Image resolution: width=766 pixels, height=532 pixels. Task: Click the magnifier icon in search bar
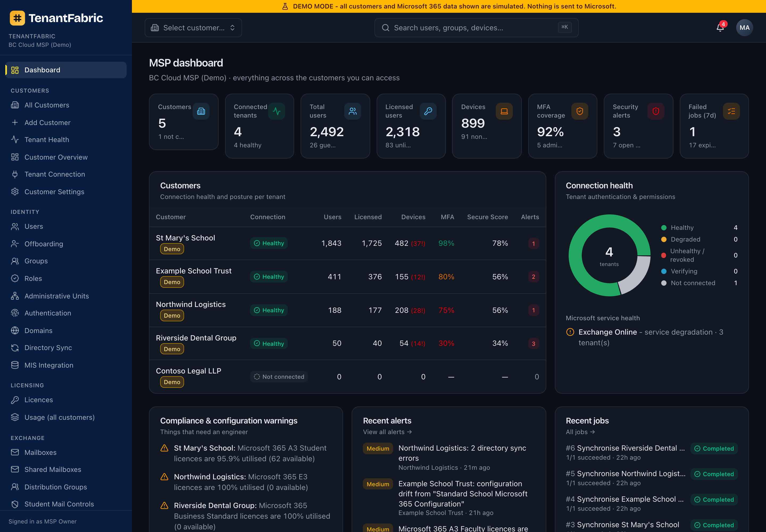coord(385,28)
